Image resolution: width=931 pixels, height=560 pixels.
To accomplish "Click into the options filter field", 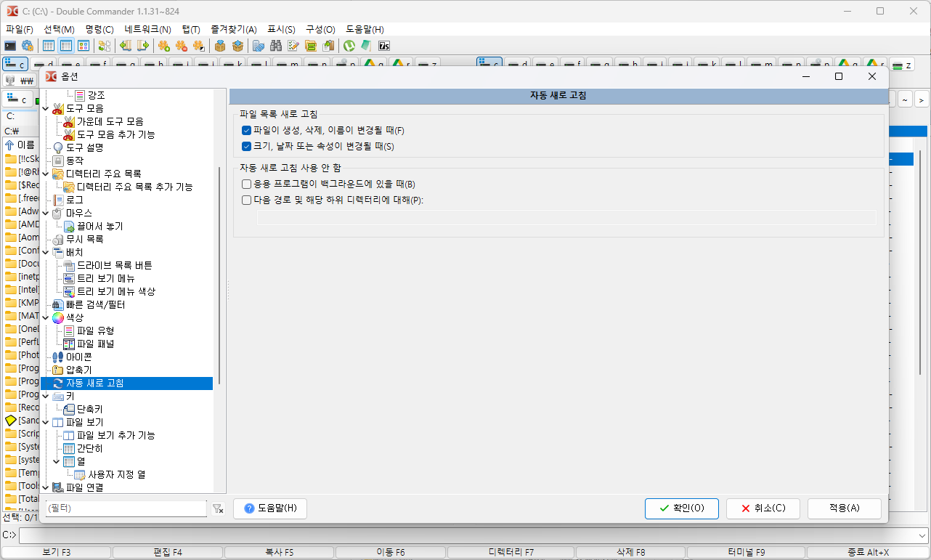I will 126,509.
